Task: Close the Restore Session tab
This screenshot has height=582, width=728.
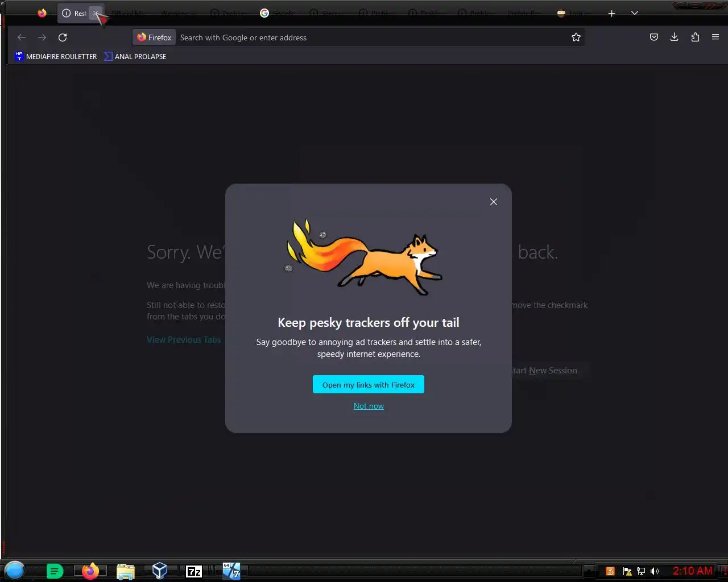Action: pos(96,13)
